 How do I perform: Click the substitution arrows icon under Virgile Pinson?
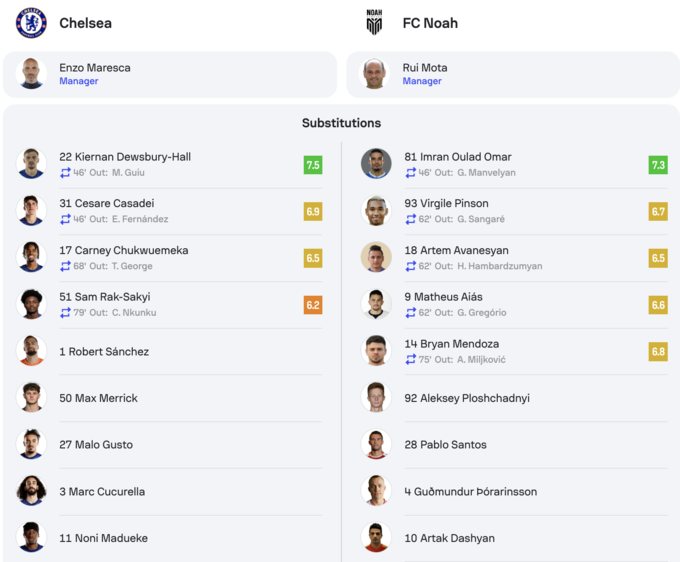pyautogui.click(x=410, y=219)
